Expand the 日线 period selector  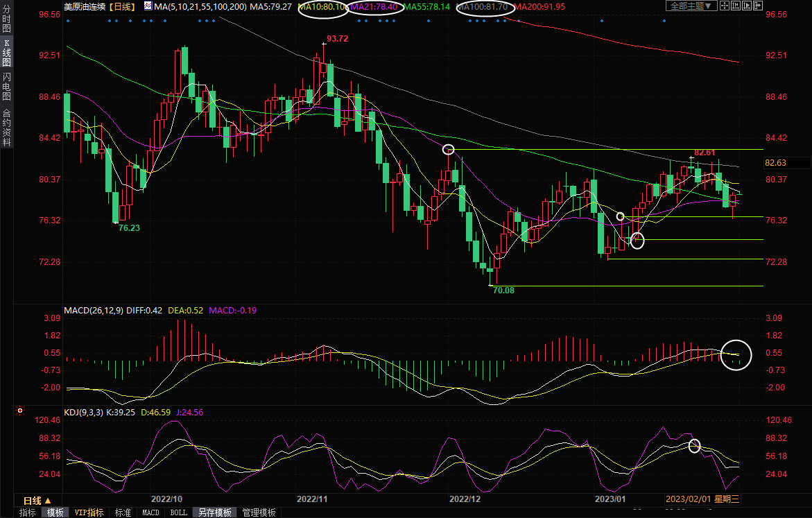(37, 501)
